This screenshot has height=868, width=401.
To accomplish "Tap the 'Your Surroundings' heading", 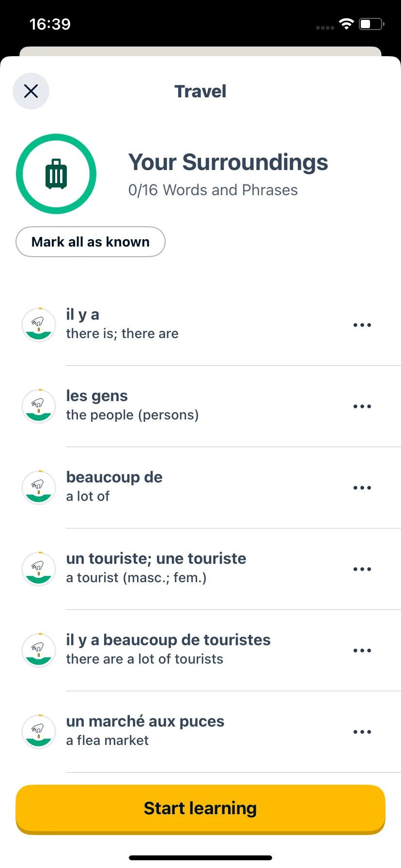I will tap(228, 162).
